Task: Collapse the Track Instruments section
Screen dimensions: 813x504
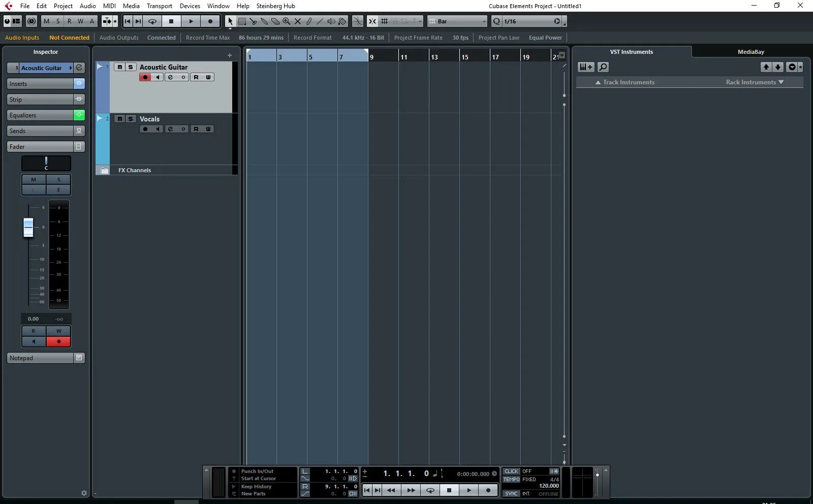Action: 625,82
